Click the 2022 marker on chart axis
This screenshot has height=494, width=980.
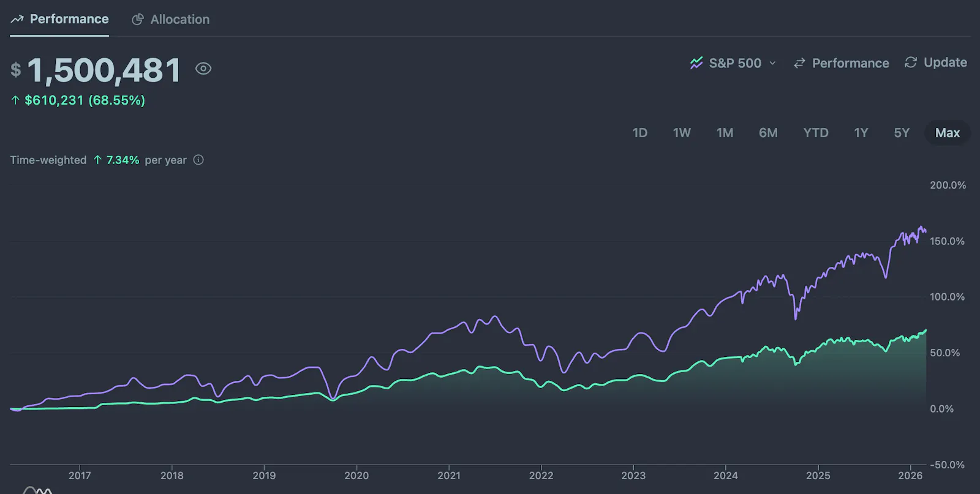tap(541, 475)
